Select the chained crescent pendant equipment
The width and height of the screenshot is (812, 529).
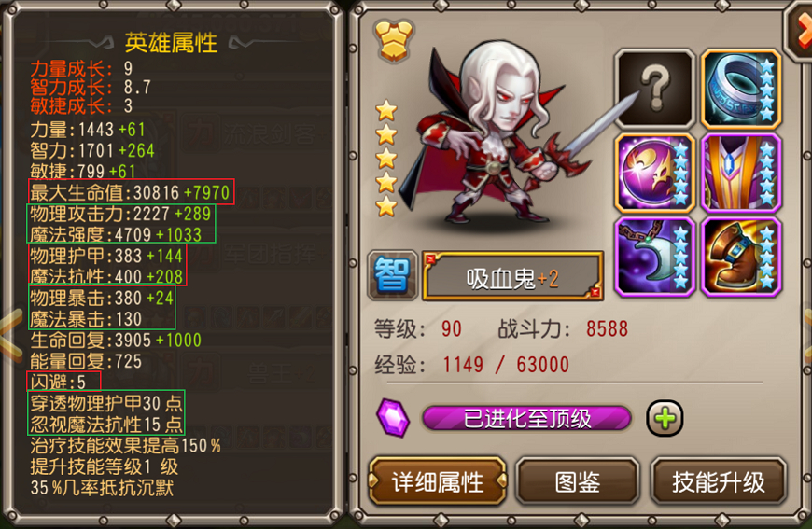(655, 258)
